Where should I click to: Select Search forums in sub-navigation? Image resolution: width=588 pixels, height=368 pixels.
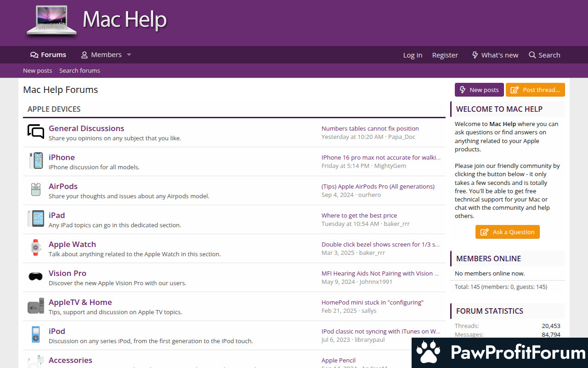click(x=79, y=70)
